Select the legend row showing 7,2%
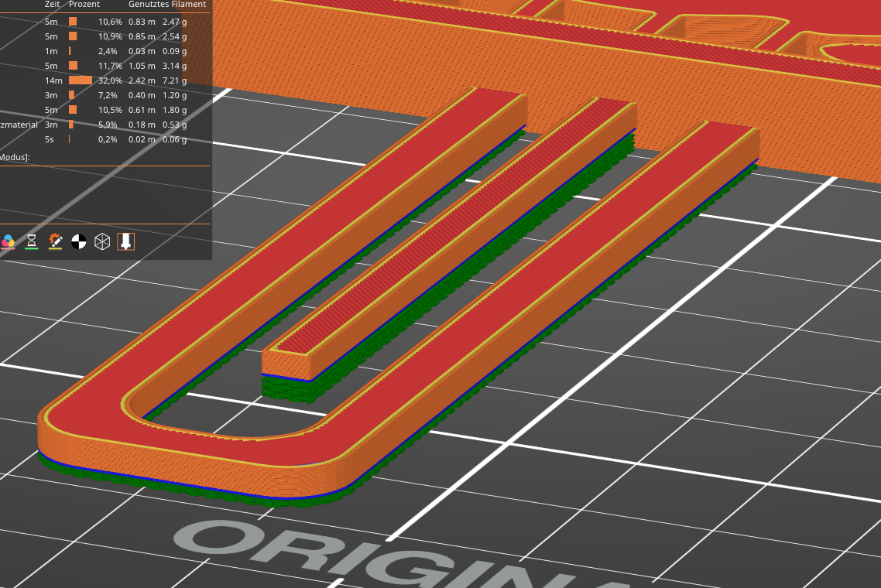 click(105, 95)
